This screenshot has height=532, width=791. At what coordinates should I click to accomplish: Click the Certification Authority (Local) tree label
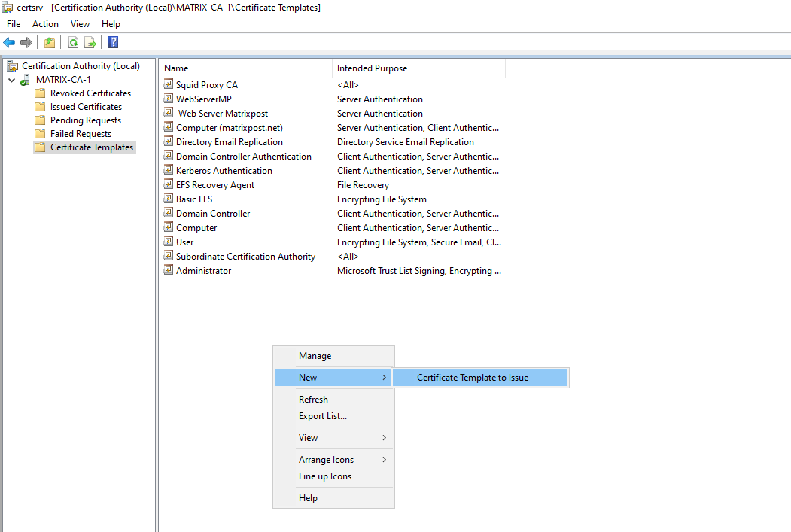pos(81,66)
